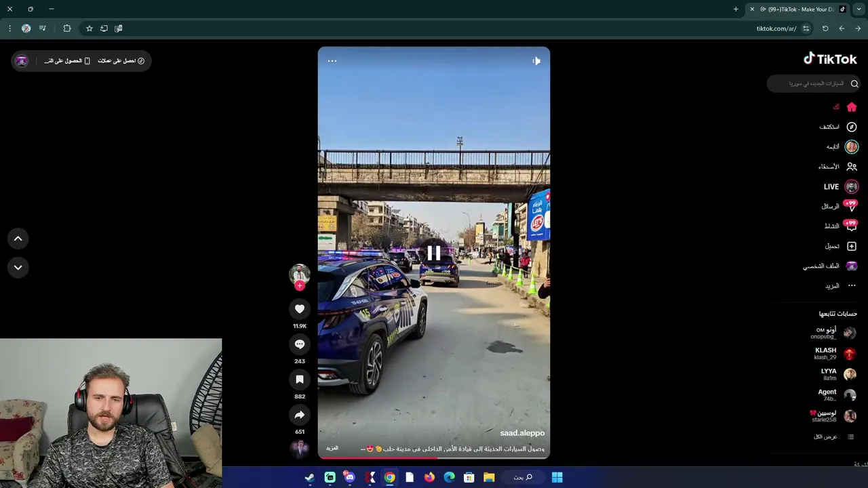Viewport: 868px width, 488px height.
Task: Open the browser extensions puzzle icon
Action: pyautogui.click(x=66, y=28)
